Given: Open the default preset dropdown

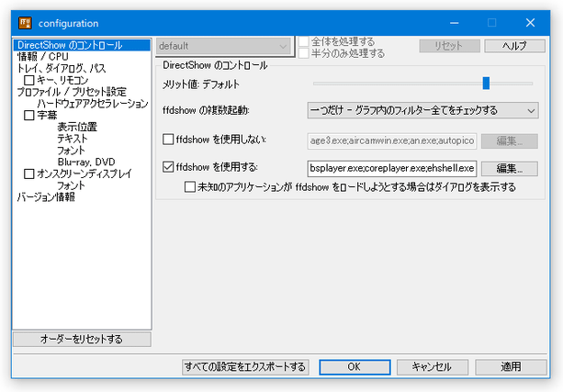Looking at the screenshot, I should pos(223,46).
